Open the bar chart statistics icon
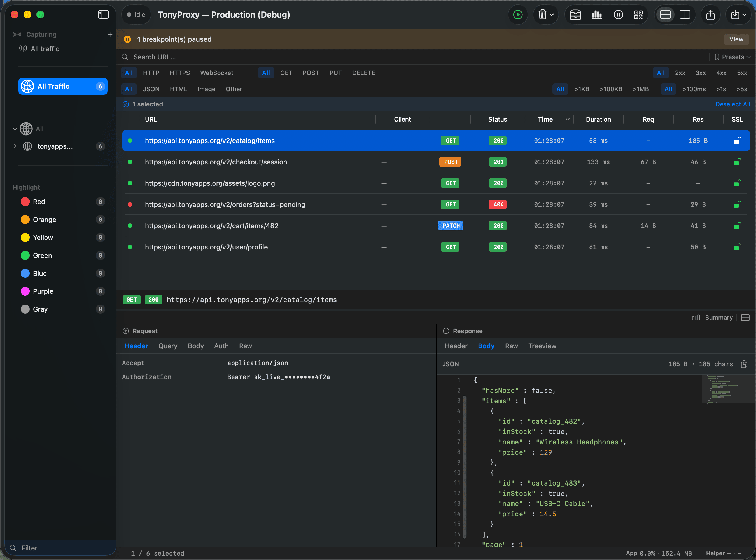Viewport: 756px width, 560px height. [597, 15]
